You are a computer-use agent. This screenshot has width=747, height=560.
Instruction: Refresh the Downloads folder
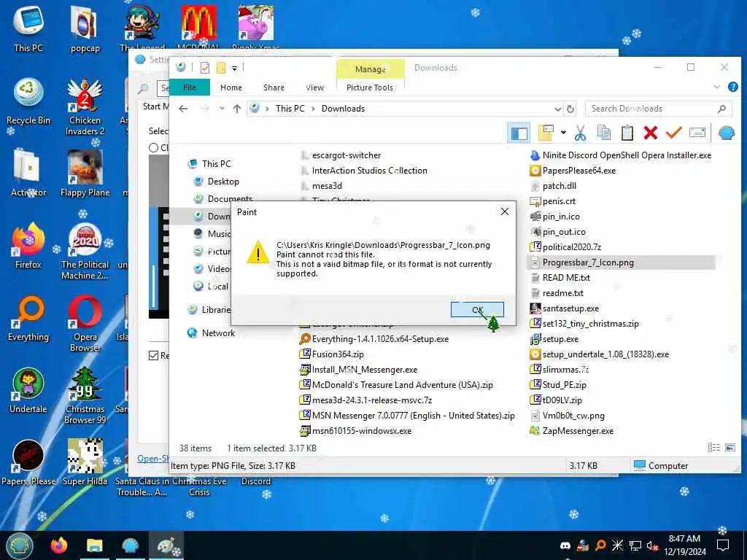coord(570,109)
